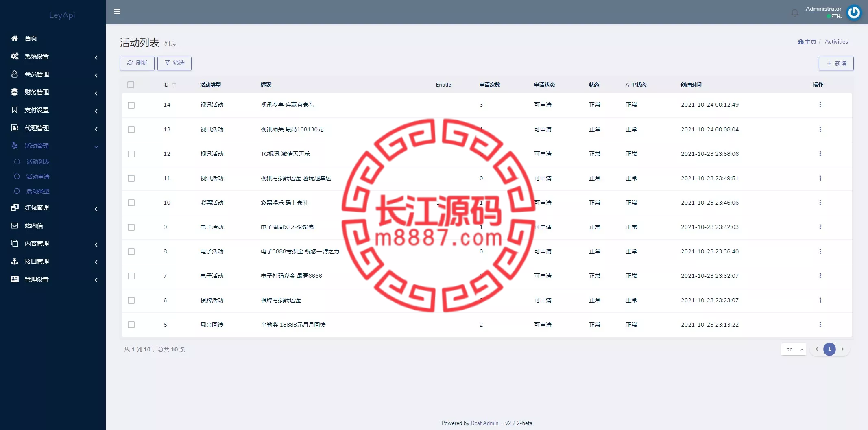Open actions menu for row ID 5
Viewport: 868px width, 430px height.
click(820, 325)
